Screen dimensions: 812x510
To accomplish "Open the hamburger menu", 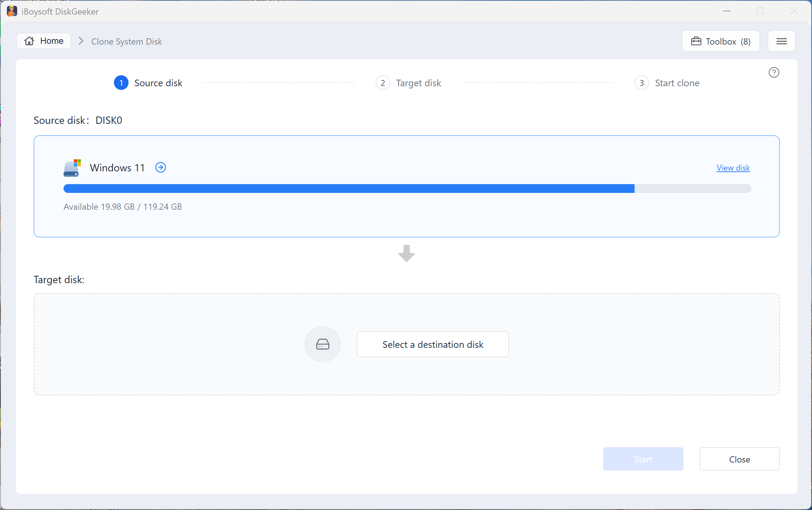I will (x=781, y=41).
